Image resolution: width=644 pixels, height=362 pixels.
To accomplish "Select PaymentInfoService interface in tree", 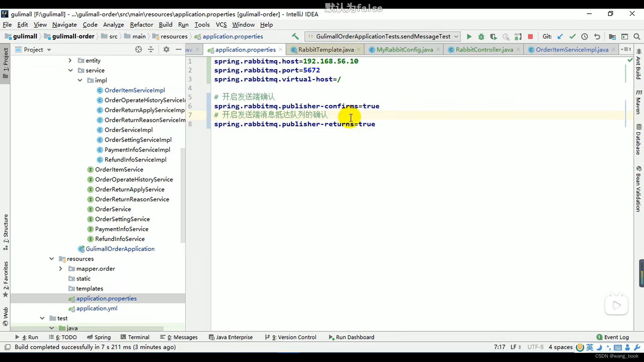I will tap(121, 229).
